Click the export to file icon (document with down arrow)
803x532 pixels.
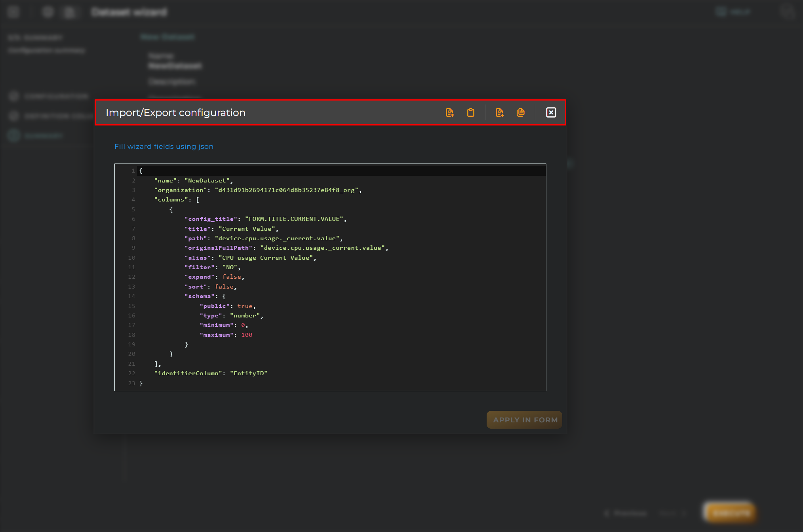499,113
